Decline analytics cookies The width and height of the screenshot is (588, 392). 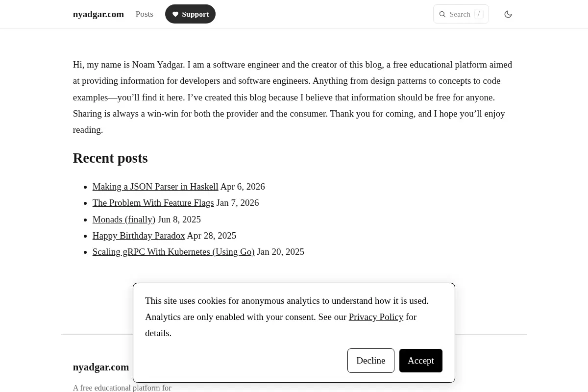point(371,361)
